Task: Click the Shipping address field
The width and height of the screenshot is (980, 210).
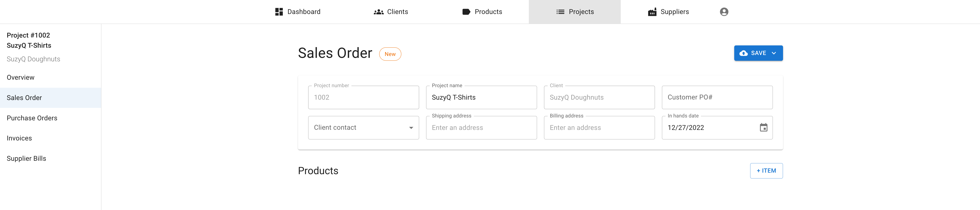Action: click(481, 128)
